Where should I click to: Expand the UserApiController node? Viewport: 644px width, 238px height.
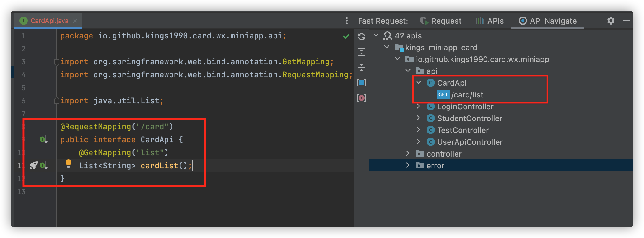click(419, 142)
